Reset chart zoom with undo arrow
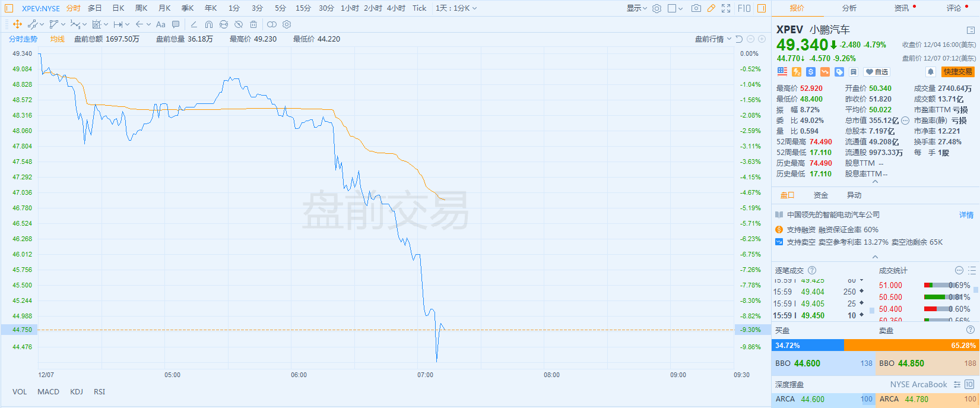This screenshot has width=980, height=408. (x=739, y=39)
